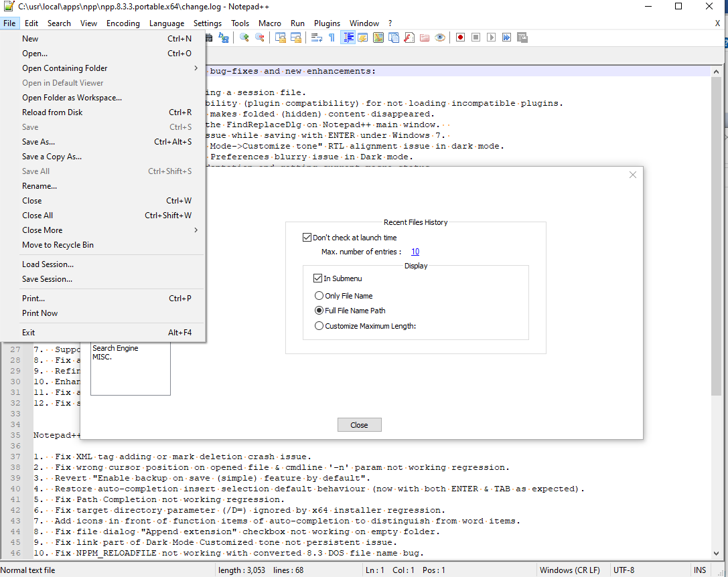
Task: Close the Preferences dialog with X
Action: pos(633,175)
